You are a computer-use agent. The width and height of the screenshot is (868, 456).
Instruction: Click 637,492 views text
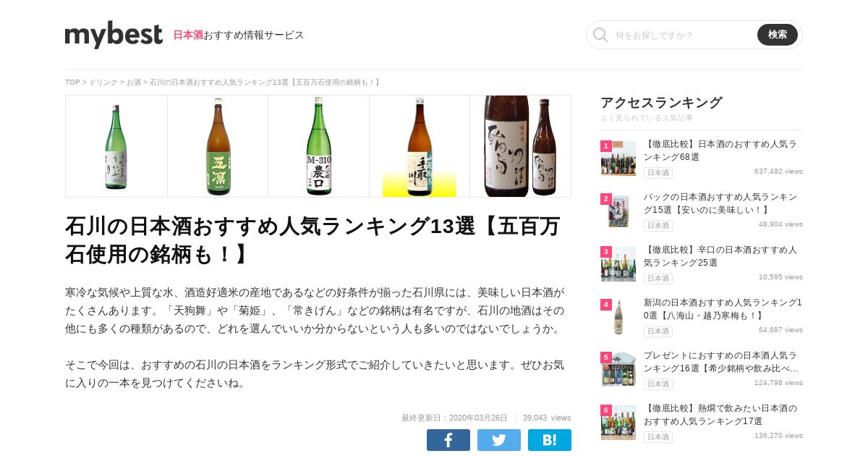click(x=778, y=172)
